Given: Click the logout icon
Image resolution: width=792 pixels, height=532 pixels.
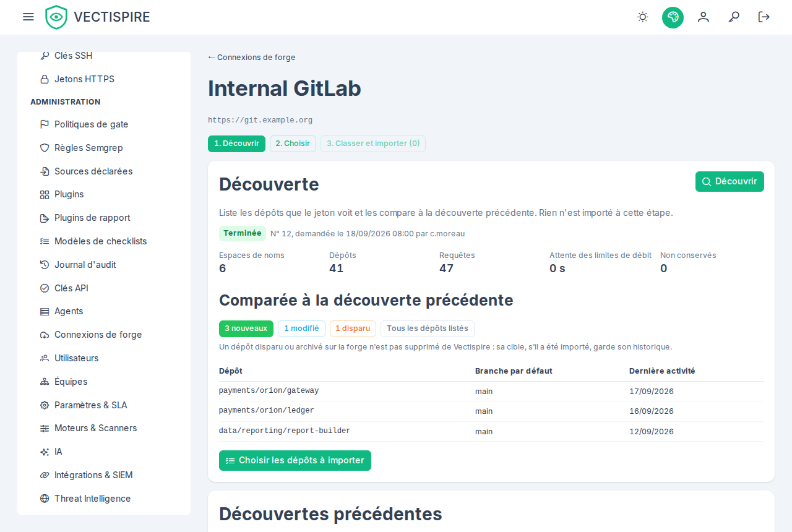Looking at the screenshot, I should click(764, 17).
